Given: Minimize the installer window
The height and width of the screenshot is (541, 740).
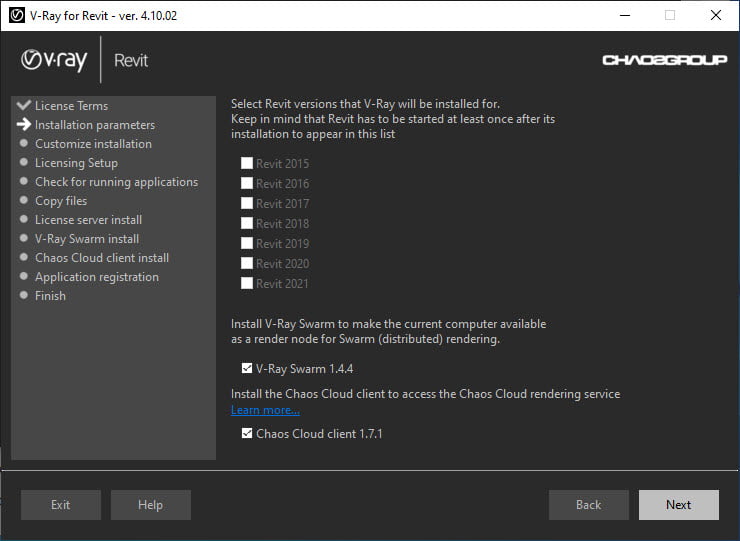Looking at the screenshot, I should coord(625,16).
